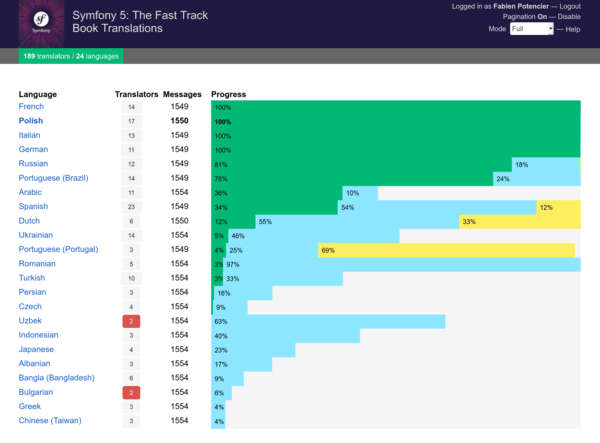Click the Logout link
This screenshot has height=443, width=600.
(x=570, y=6)
